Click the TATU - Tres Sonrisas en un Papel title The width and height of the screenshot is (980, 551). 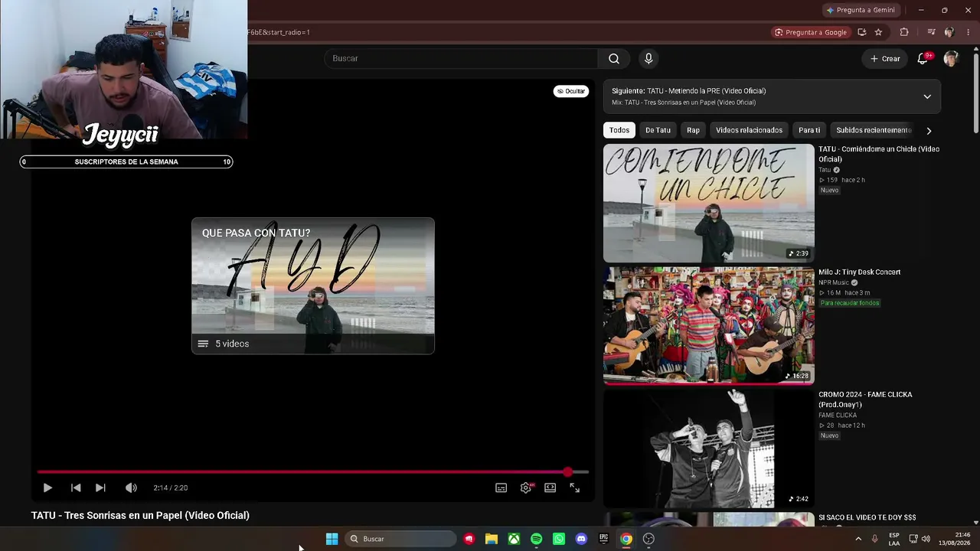[140, 515]
